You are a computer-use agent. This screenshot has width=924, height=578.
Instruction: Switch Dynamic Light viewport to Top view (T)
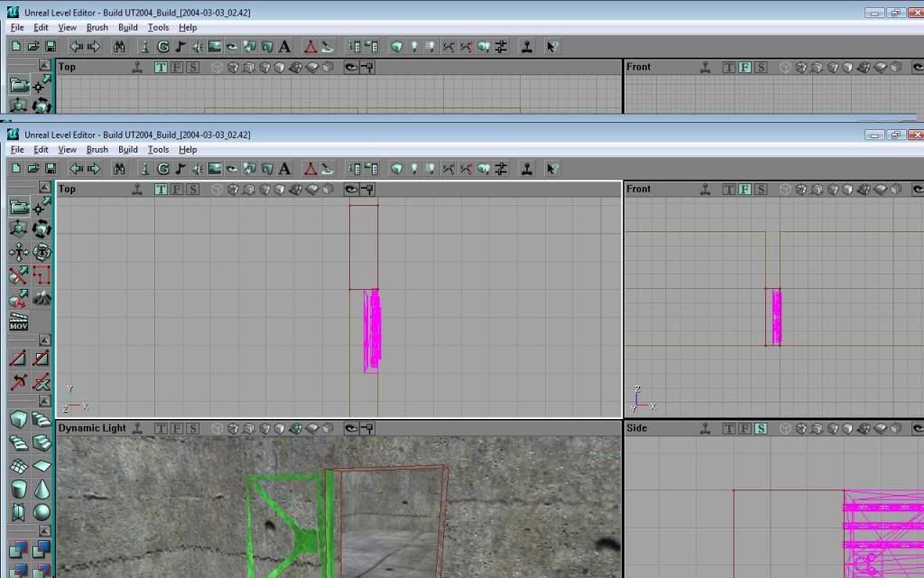click(161, 428)
